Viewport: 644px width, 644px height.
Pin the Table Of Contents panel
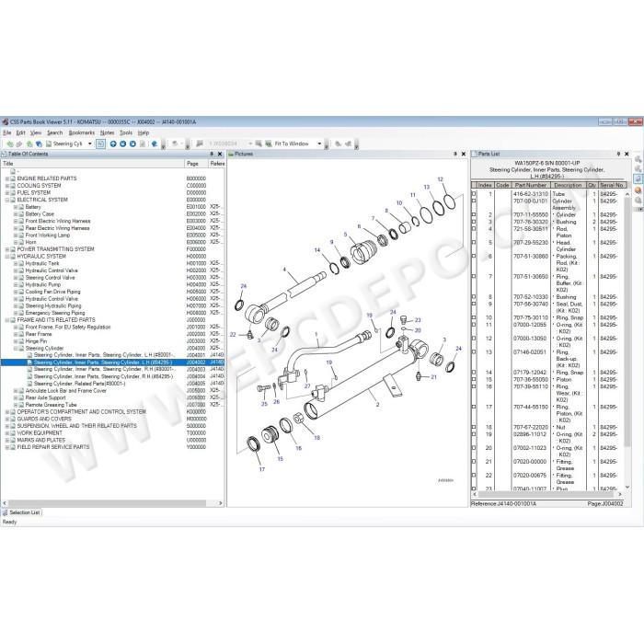tap(212, 154)
